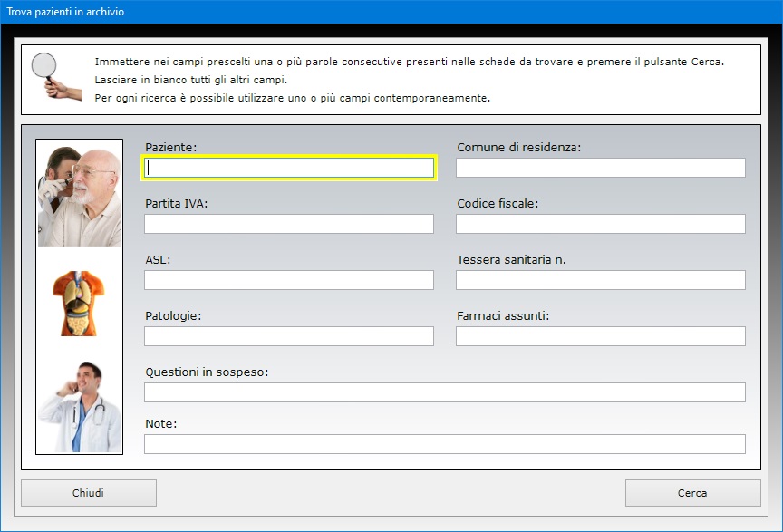This screenshot has width=783, height=532.
Task: Click the anatomical torso image
Action: point(79,304)
